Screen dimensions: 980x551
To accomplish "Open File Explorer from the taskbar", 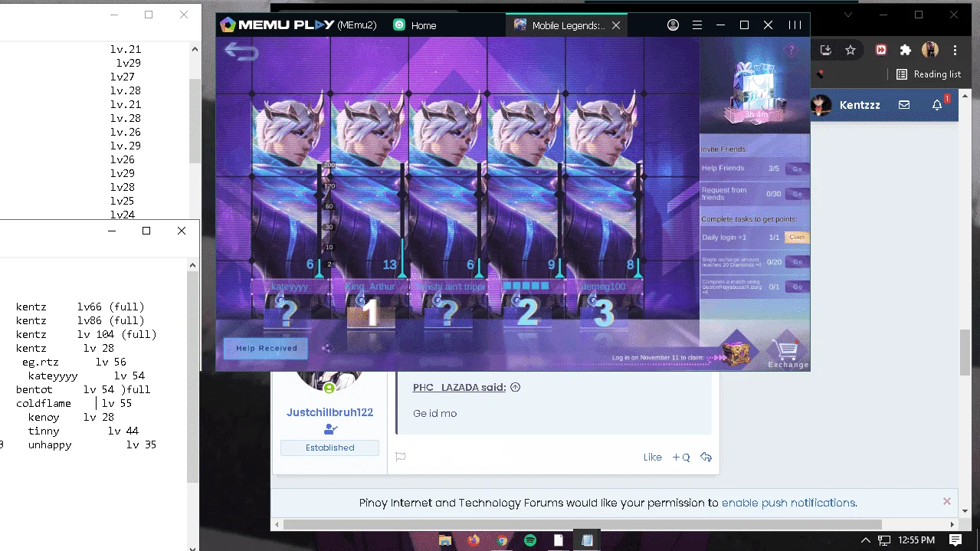I will click(x=445, y=540).
